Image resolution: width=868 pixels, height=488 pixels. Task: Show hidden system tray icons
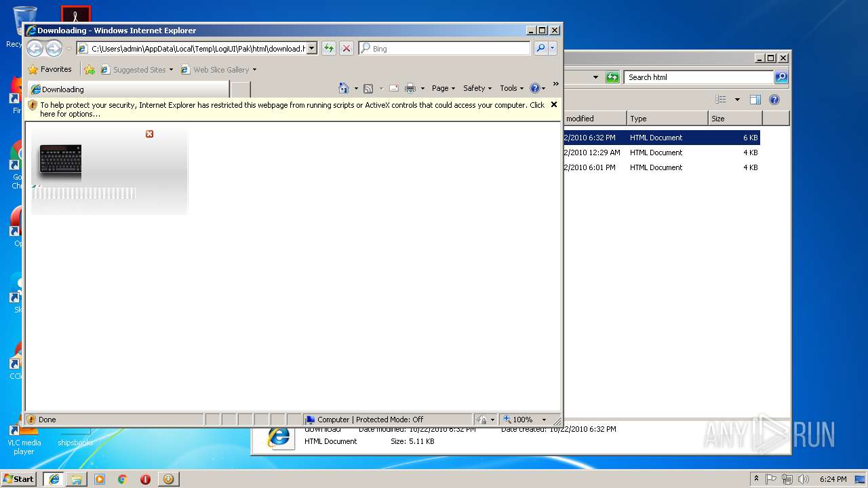point(756,479)
